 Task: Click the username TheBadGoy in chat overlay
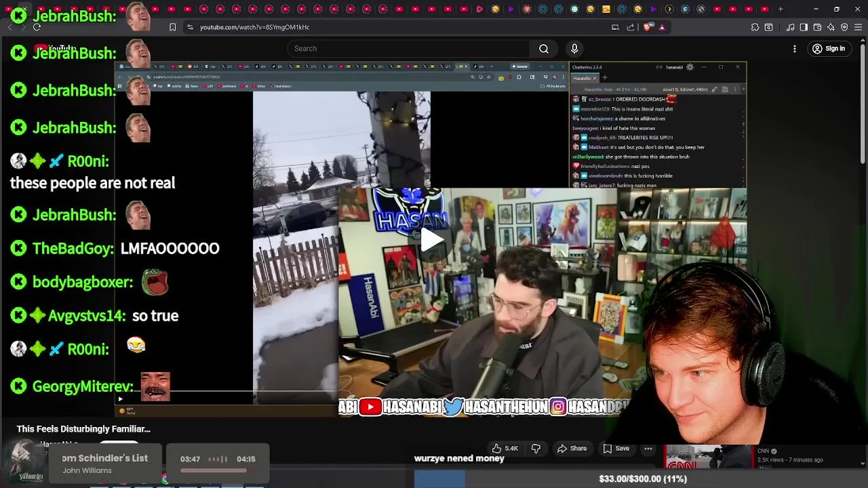pyautogui.click(x=73, y=249)
